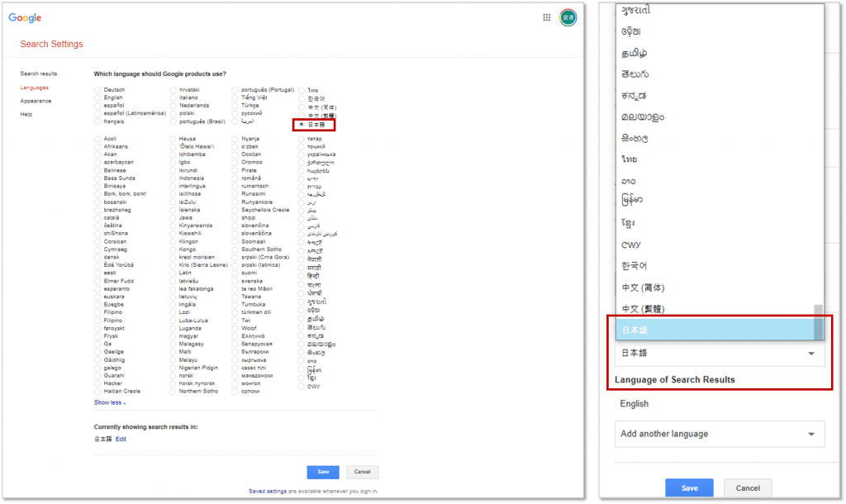This screenshot has width=846, height=504.
Task: Choose the selected 日本語 radio button
Action: (301, 125)
